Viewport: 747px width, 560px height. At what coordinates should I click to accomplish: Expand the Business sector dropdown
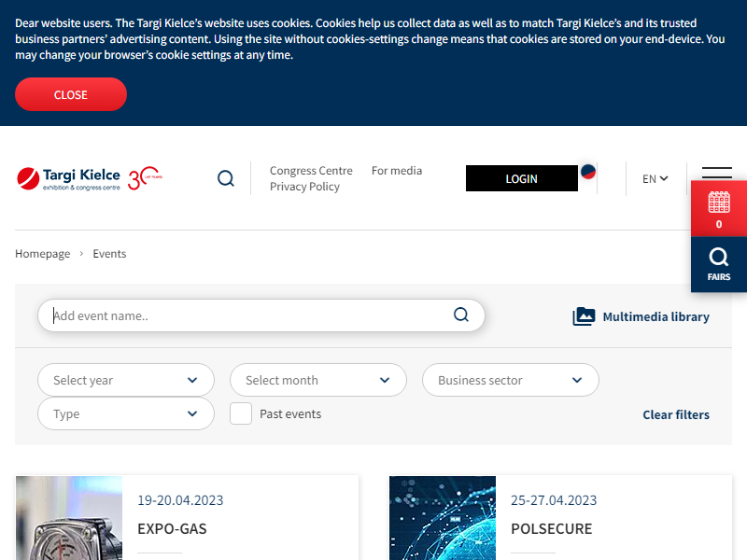[511, 380]
